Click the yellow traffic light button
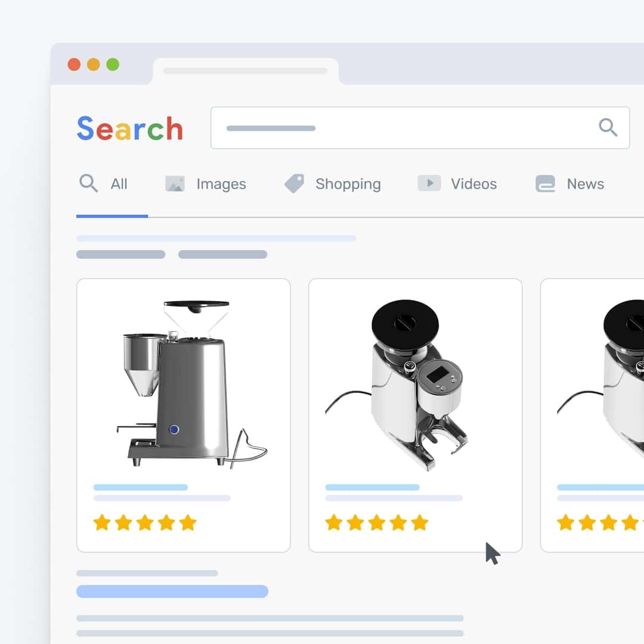644x644 pixels. 94,64
